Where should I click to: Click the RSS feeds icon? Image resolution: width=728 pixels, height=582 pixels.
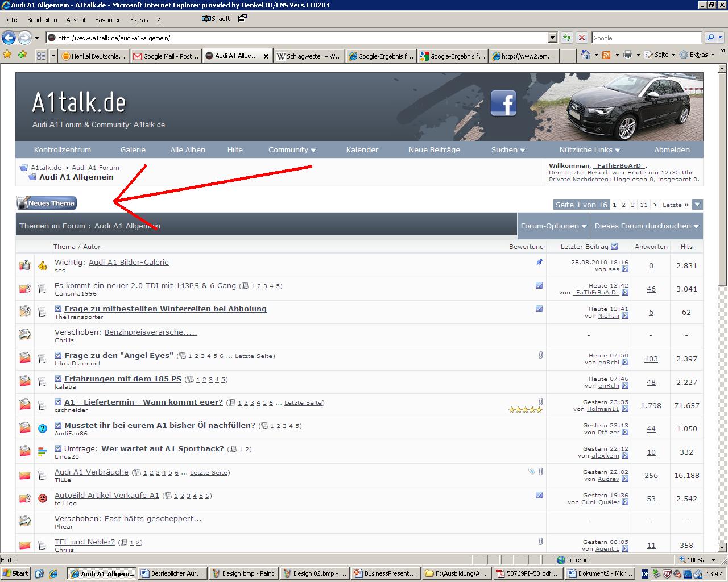[x=606, y=55]
